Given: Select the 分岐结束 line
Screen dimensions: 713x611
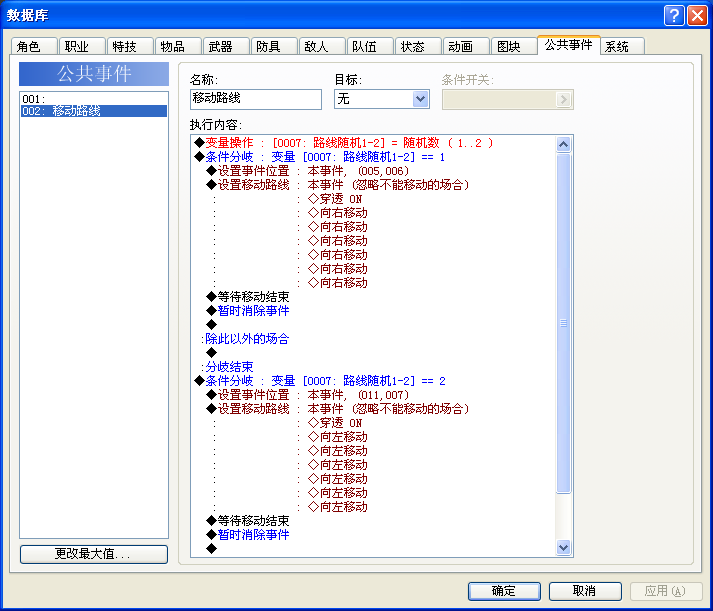Looking at the screenshot, I should pos(227,367).
